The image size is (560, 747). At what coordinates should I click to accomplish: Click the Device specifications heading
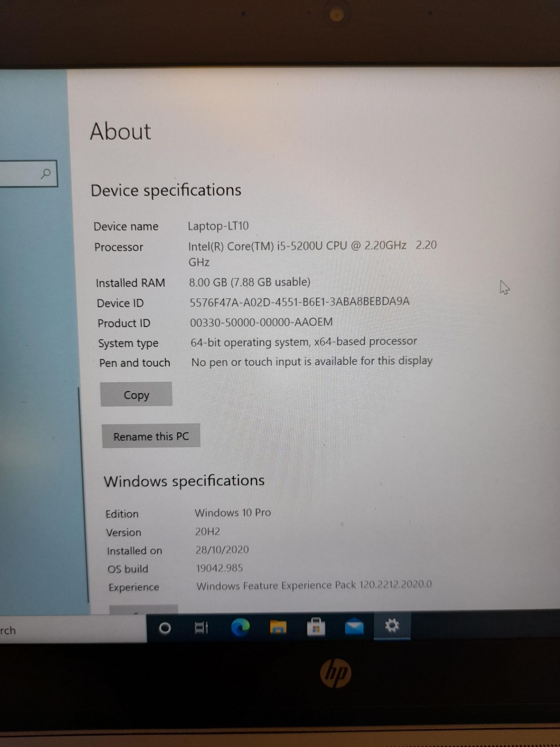[x=166, y=190]
